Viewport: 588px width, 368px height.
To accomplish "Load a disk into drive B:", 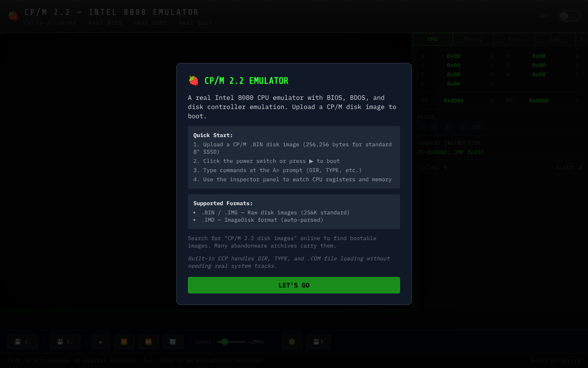I will tap(65, 342).
